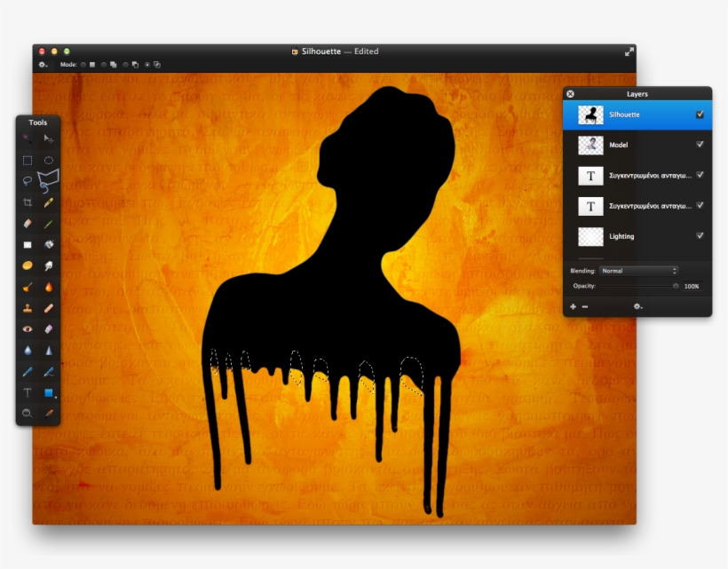Activate the Zoom tool
The width and height of the screenshot is (728, 569).
[26, 411]
